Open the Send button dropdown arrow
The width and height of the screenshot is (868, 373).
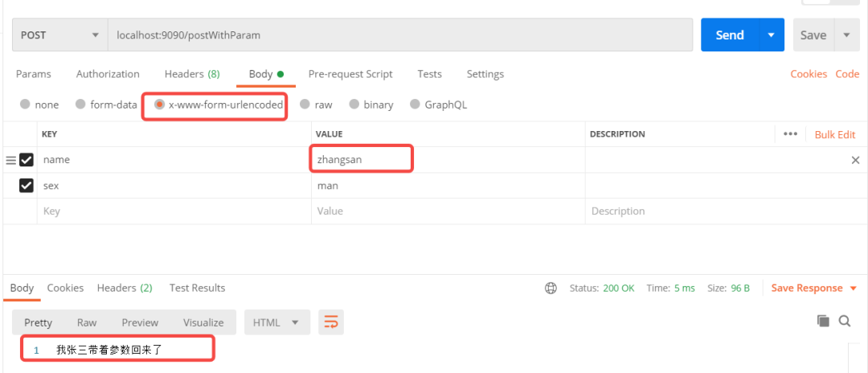coord(772,35)
